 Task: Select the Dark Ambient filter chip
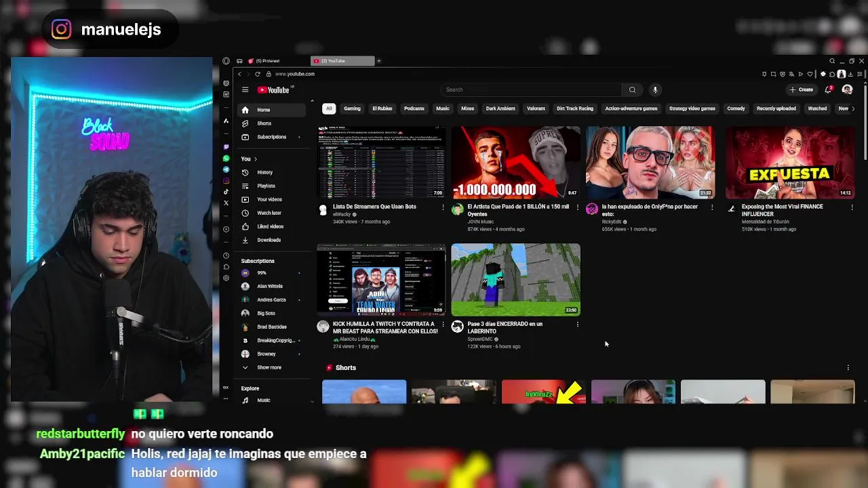(x=500, y=108)
